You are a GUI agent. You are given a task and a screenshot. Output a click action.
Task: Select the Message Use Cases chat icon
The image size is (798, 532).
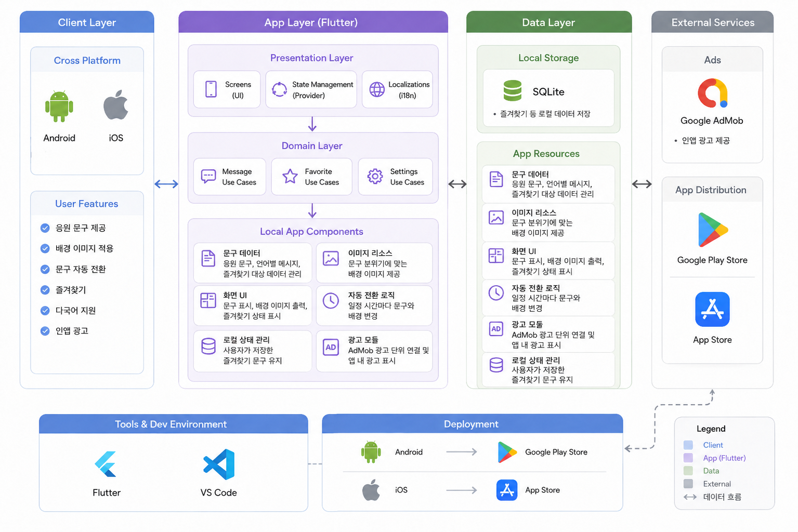208,177
